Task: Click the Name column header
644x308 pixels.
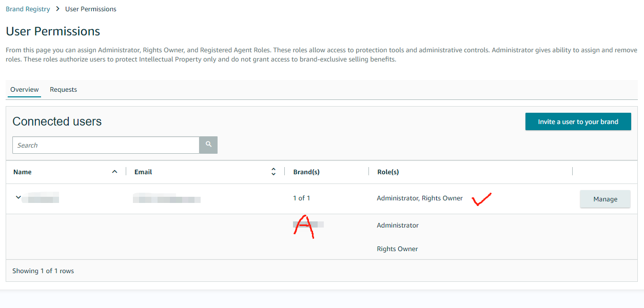Action: pyautogui.click(x=23, y=172)
